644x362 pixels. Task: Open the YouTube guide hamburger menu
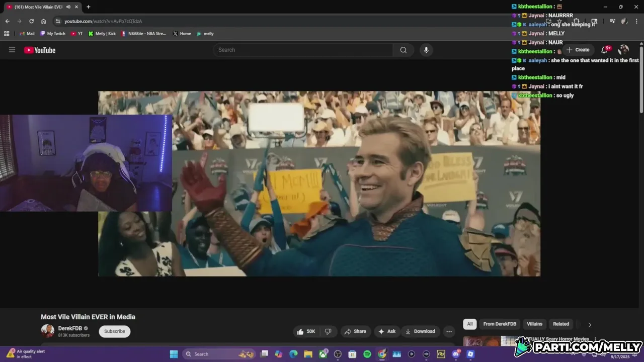(12, 50)
